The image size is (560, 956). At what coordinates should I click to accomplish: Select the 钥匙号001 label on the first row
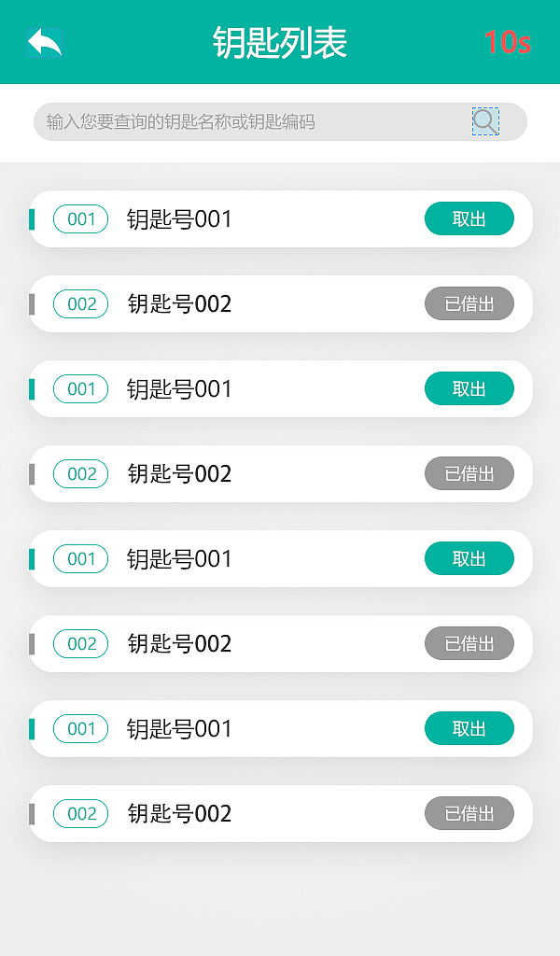(x=179, y=218)
